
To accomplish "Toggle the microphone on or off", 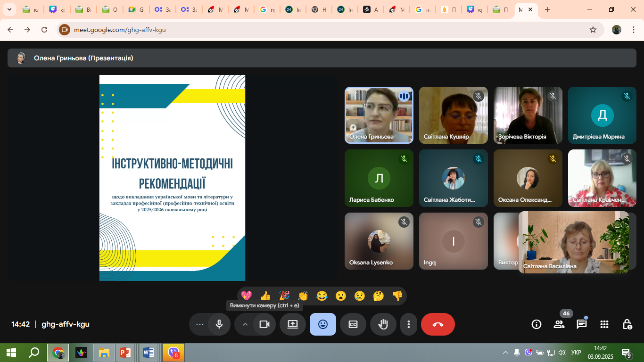I will (219, 324).
